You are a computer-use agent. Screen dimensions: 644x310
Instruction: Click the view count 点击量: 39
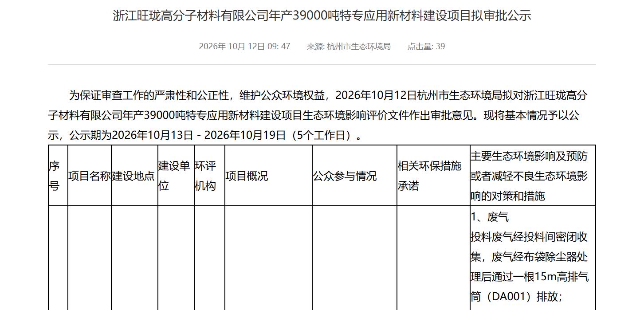426,46
